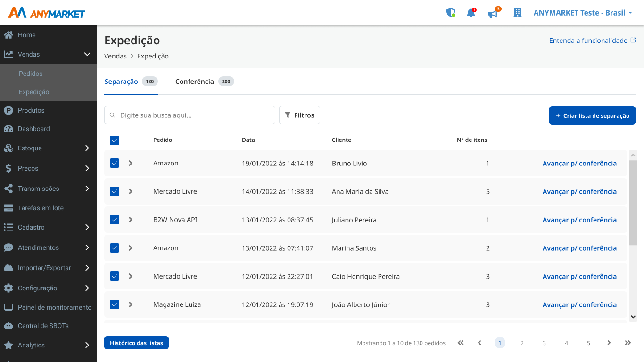Uncheck the Juliano Pereira order checkbox
This screenshot has width=644, height=362.
115,220
